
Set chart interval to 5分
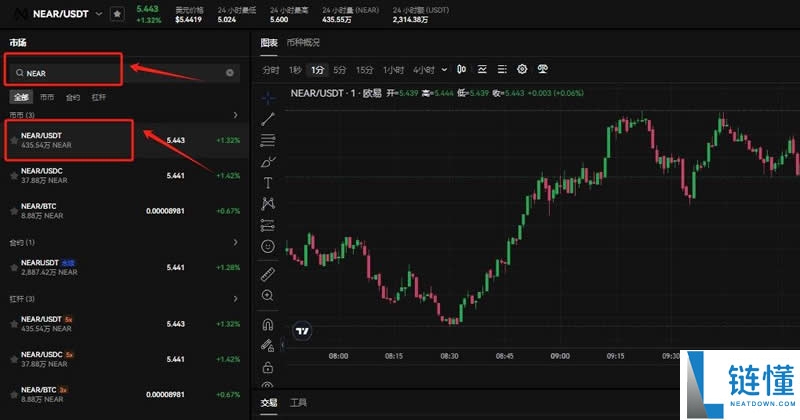(x=340, y=70)
